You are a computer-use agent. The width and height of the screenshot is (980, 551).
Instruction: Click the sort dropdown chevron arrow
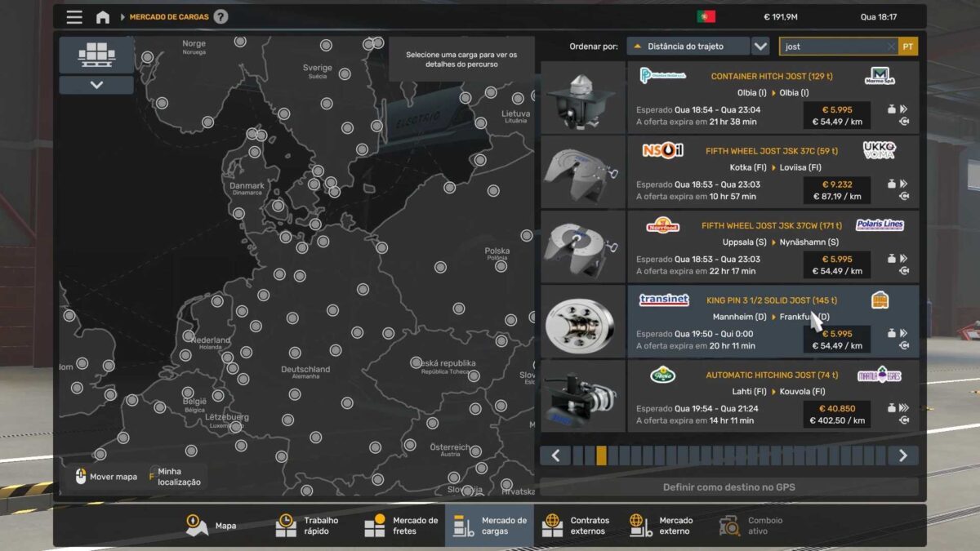tap(760, 47)
